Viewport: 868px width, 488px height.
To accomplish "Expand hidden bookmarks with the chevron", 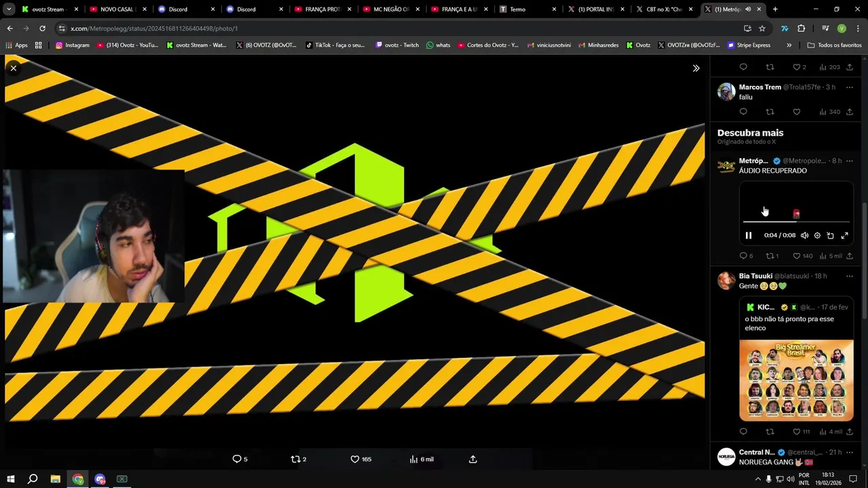I will pos(789,45).
